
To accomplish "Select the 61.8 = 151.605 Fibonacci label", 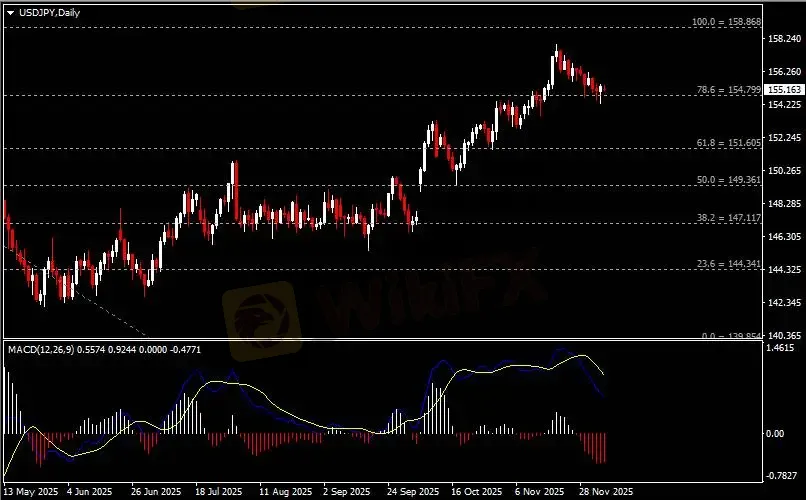I will point(728,143).
